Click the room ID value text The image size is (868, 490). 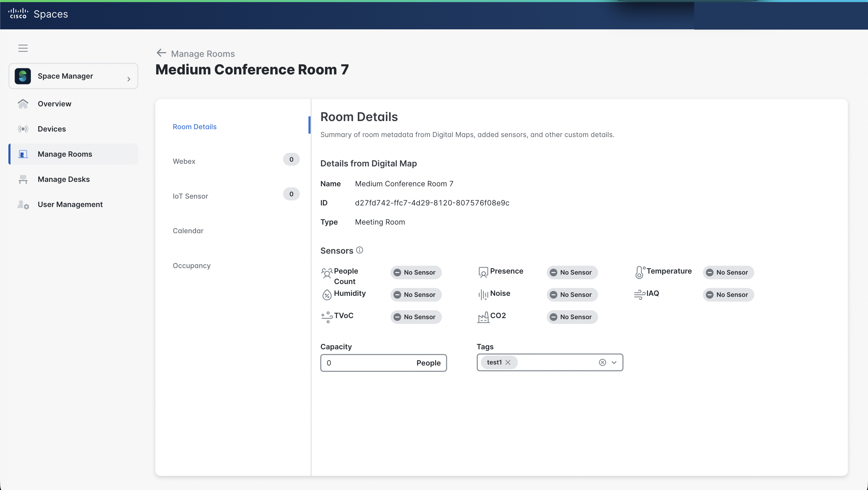coord(432,203)
